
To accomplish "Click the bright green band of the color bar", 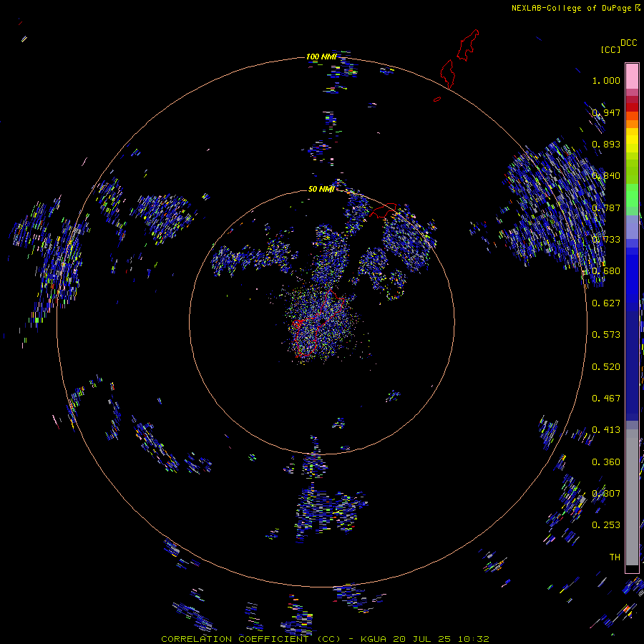I will coord(632,195).
